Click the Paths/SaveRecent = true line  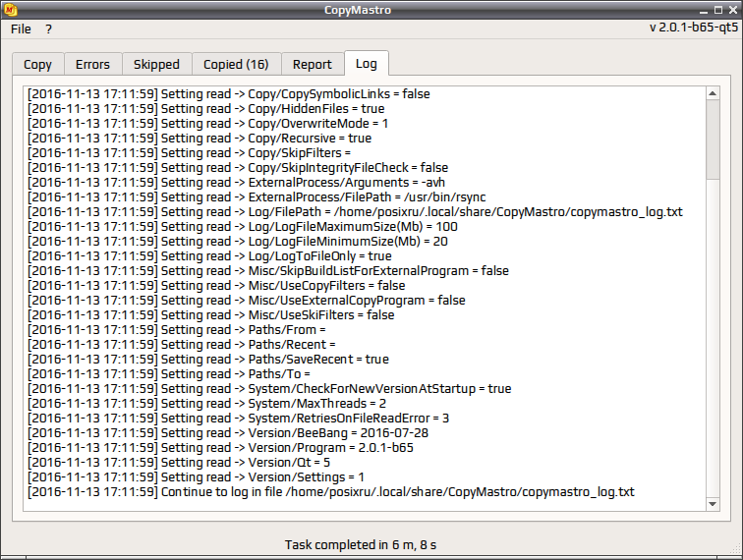click(x=208, y=359)
